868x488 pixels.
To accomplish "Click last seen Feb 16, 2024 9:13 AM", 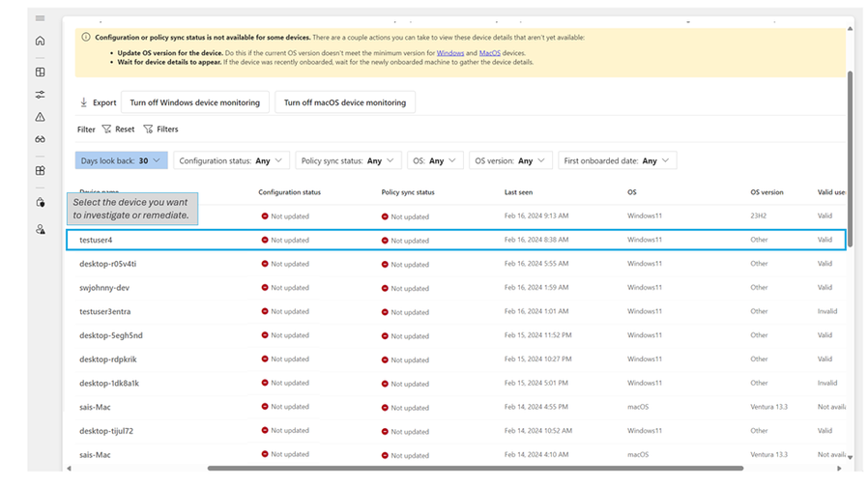I will 535,215.
